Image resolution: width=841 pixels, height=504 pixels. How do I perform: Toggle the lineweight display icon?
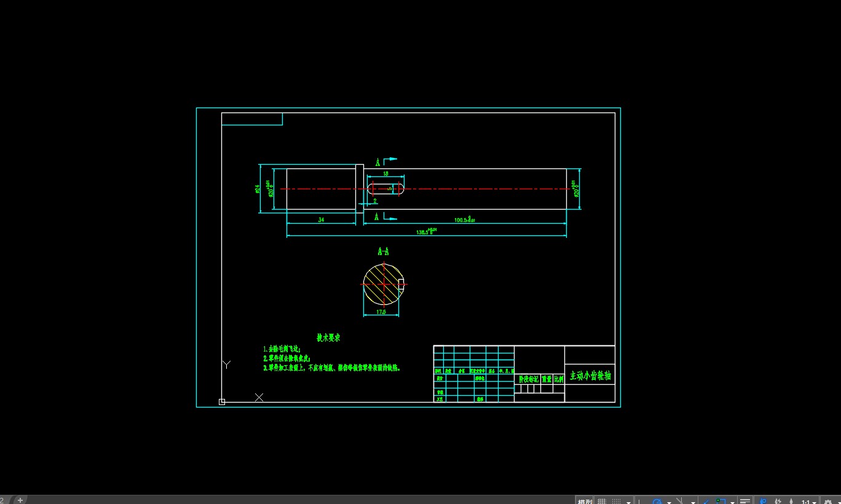point(745,499)
